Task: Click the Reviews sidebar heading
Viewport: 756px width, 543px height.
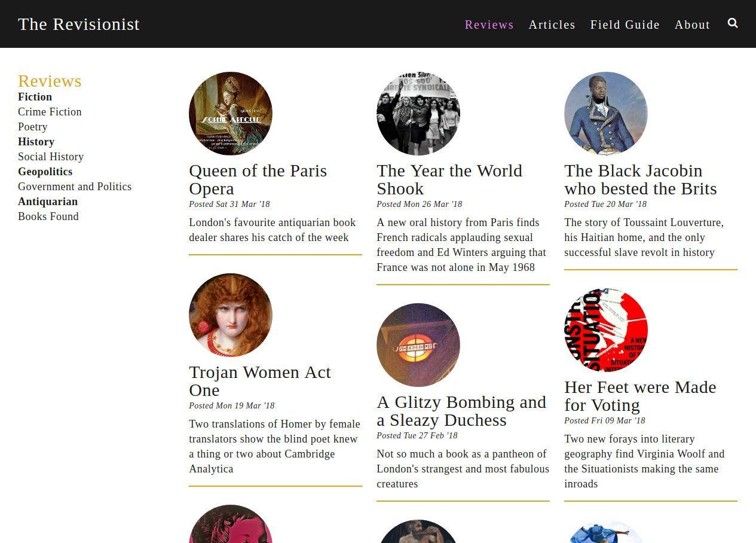Action: pyautogui.click(x=50, y=81)
